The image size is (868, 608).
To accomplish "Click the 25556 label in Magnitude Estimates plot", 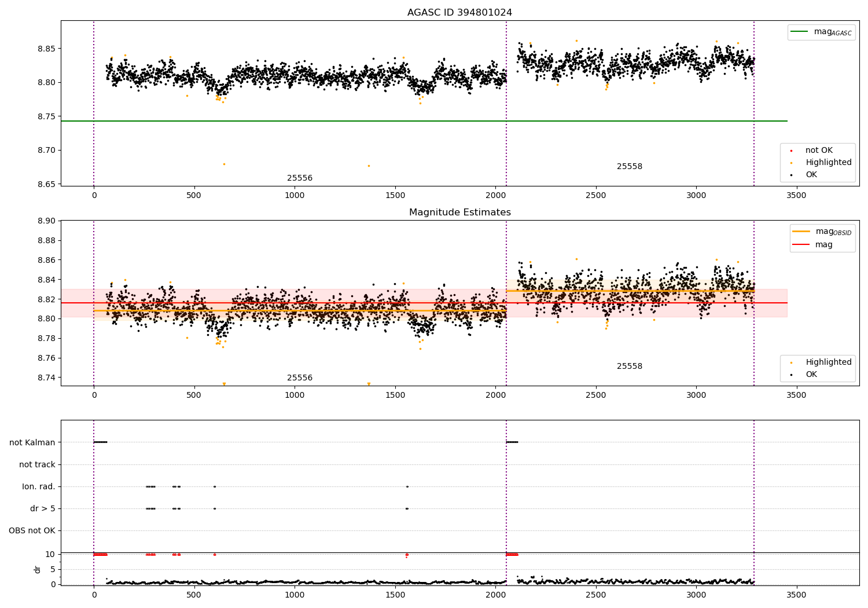I will 300,378.
